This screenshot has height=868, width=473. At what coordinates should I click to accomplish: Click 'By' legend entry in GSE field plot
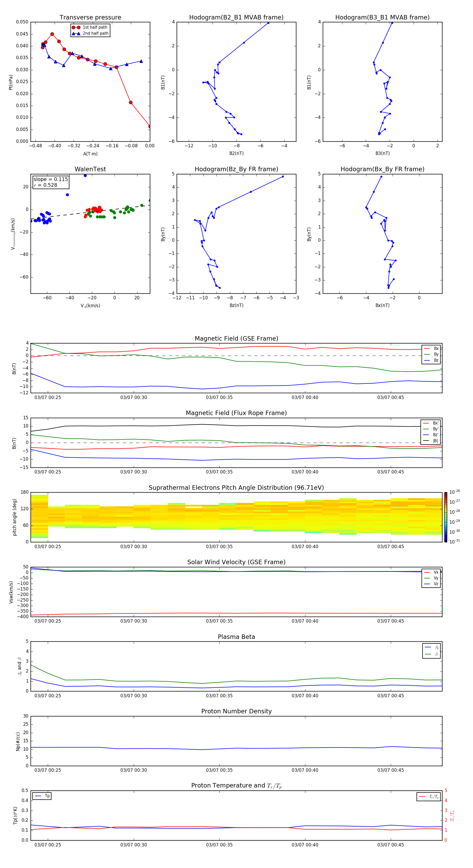pyautogui.click(x=431, y=354)
